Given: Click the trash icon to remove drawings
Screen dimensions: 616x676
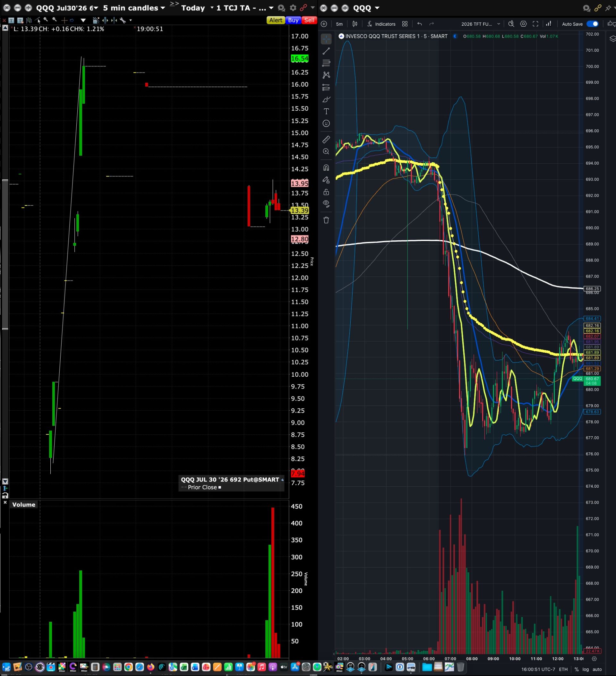Looking at the screenshot, I should click(x=326, y=220).
